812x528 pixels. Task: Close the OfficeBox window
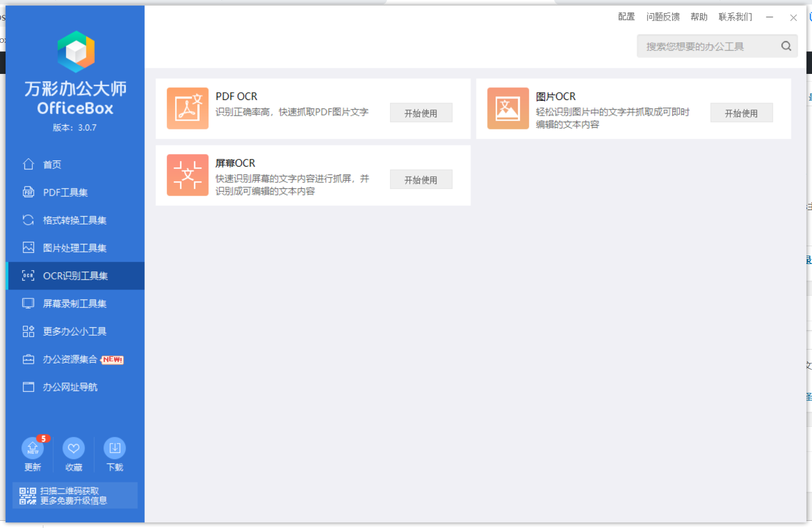[x=794, y=18]
